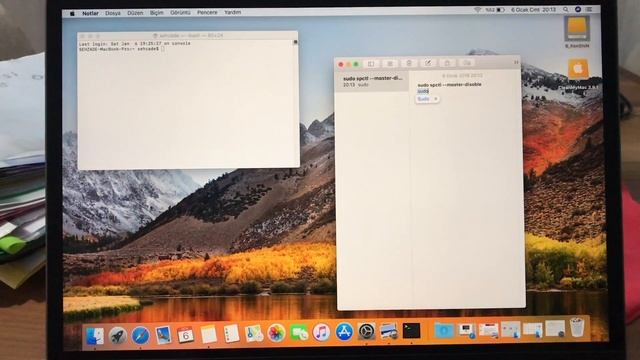
Task: Open the hard drive icon on desktop
Action: pos(577,29)
